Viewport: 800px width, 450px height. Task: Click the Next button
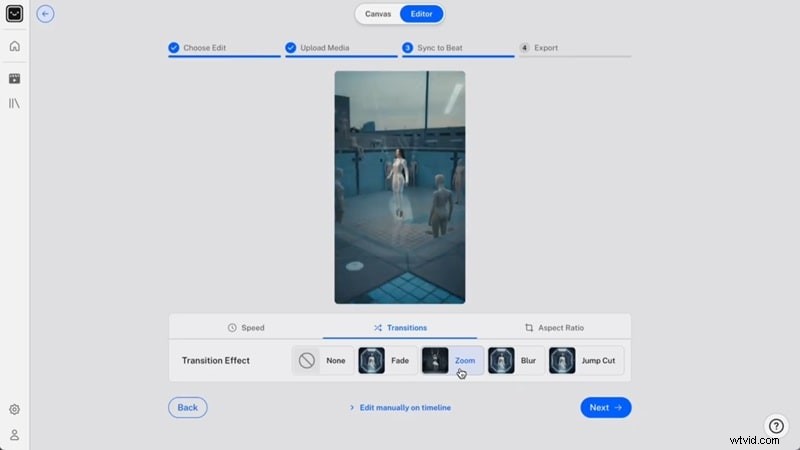pyautogui.click(x=605, y=407)
